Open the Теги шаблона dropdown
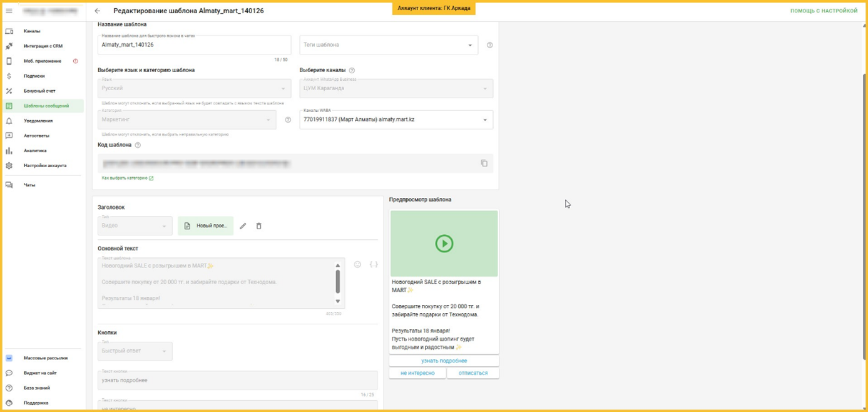 (389, 45)
